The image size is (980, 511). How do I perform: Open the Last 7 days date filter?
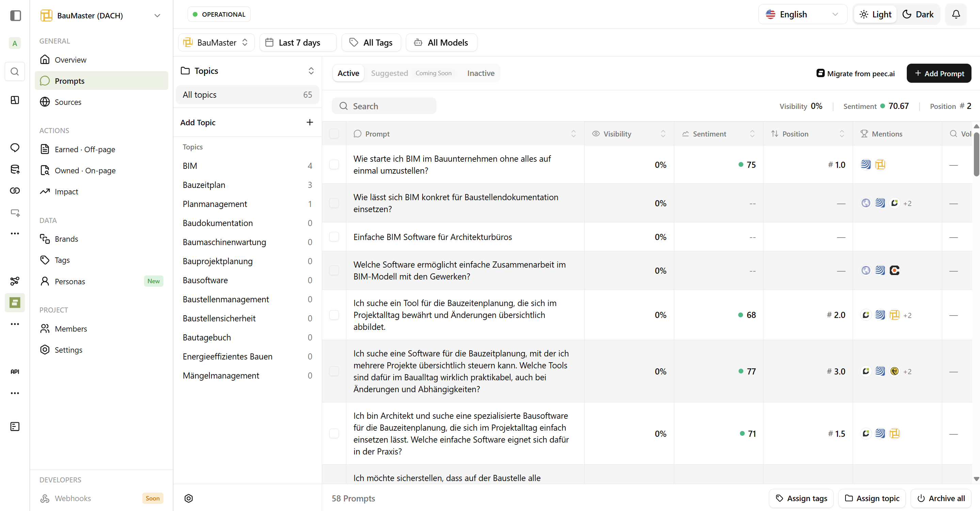click(298, 43)
